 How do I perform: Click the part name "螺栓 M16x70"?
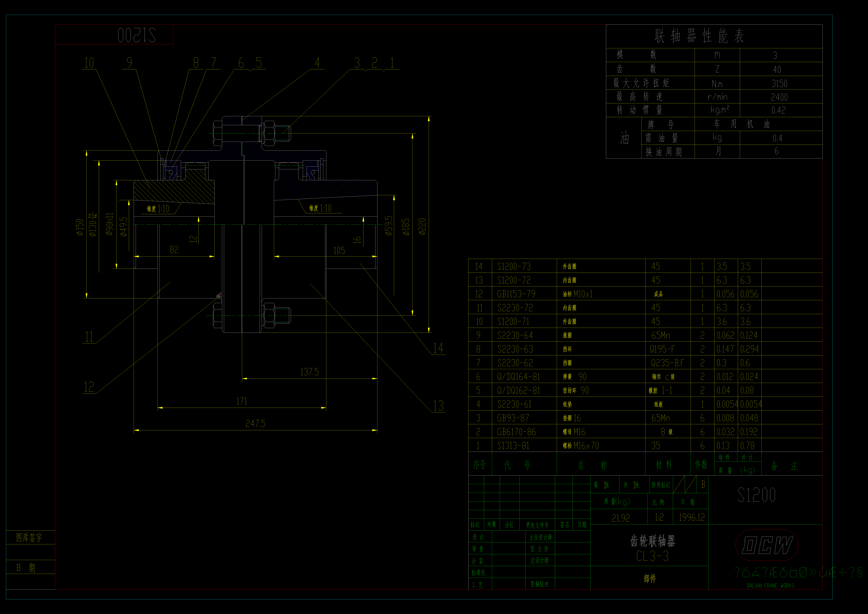pos(581,446)
